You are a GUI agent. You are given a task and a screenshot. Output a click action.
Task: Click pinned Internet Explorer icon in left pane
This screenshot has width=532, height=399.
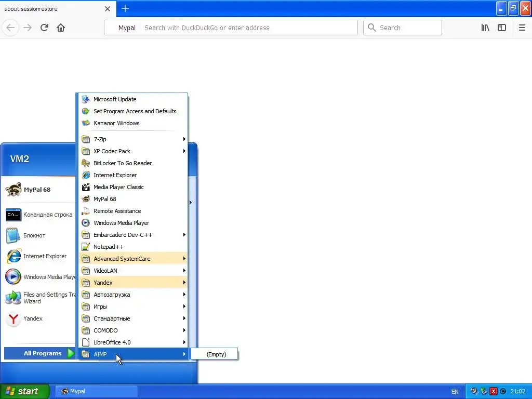13,256
